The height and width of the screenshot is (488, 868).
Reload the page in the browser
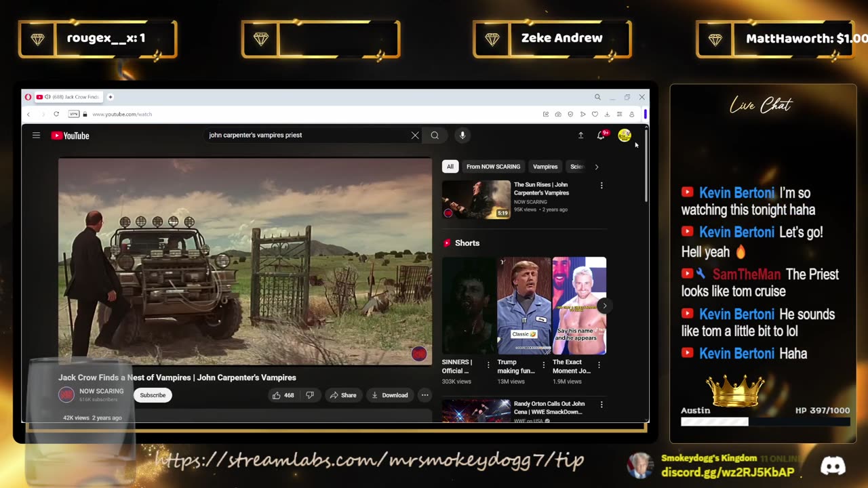coord(56,114)
